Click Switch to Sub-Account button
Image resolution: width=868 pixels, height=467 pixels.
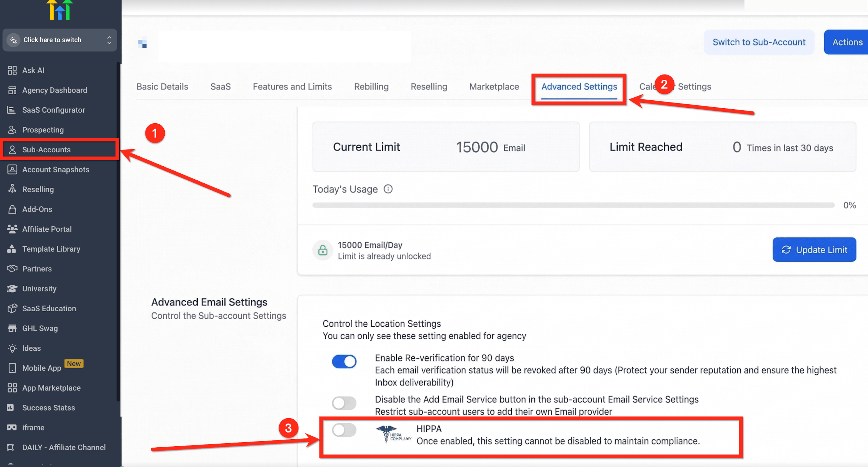pos(759,42)
